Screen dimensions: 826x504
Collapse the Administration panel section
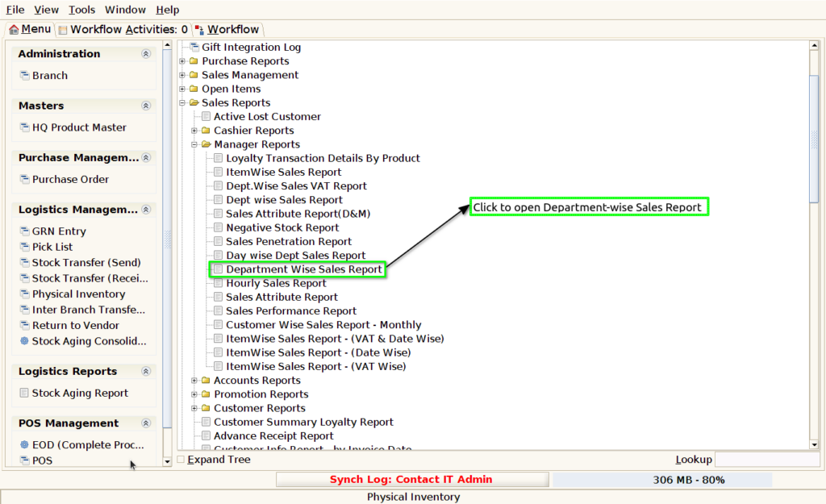click(x=146, y=54)
